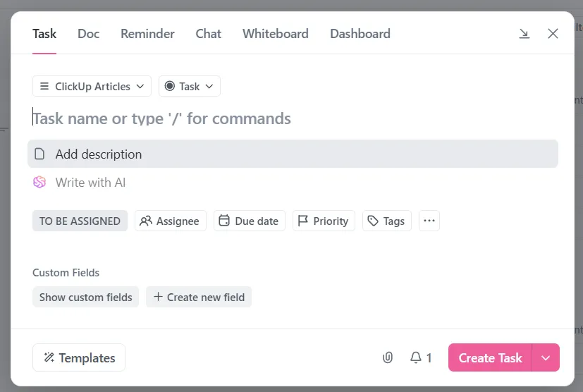
Task: Click the task name input field
Action: 295,118
